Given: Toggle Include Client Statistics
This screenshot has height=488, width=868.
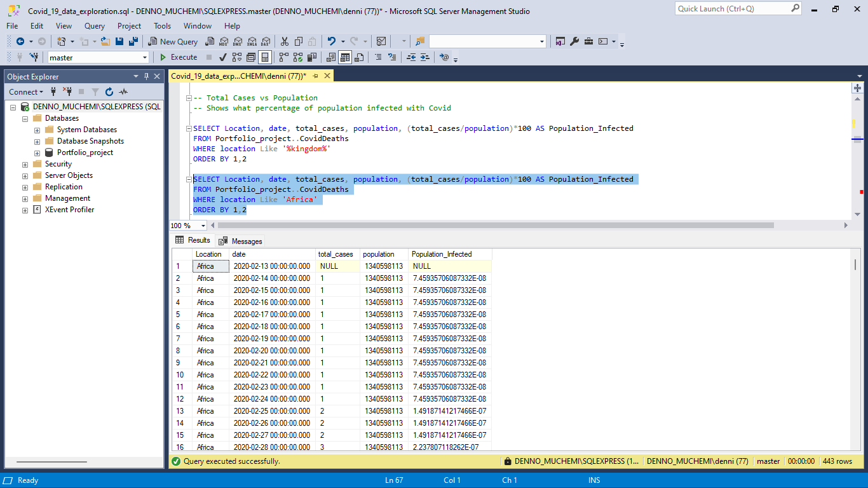Looking at the screenshot, I should [x=311, y=57].
